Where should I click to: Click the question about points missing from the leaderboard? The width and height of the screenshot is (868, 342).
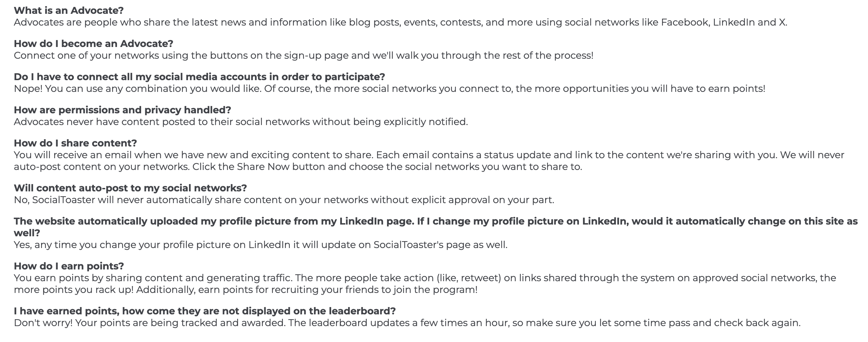(x=205, y=311)
